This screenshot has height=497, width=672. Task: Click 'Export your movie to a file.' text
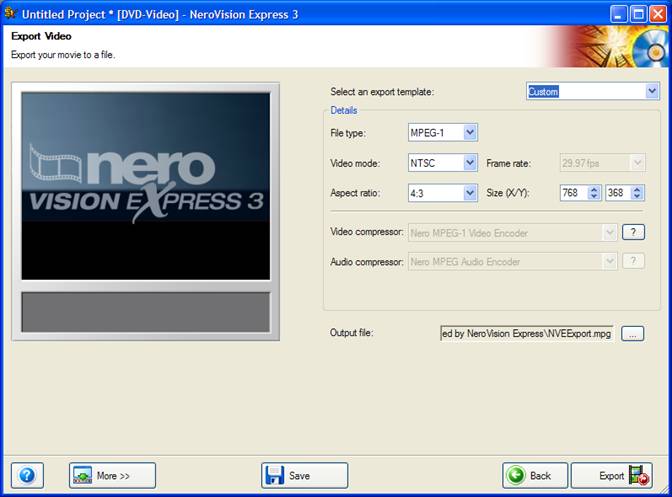click(63, 55)
